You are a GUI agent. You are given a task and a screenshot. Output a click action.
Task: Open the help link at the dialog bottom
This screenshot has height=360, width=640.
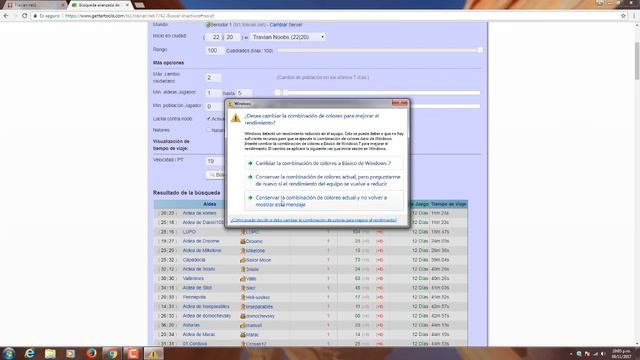click(313, 220)
